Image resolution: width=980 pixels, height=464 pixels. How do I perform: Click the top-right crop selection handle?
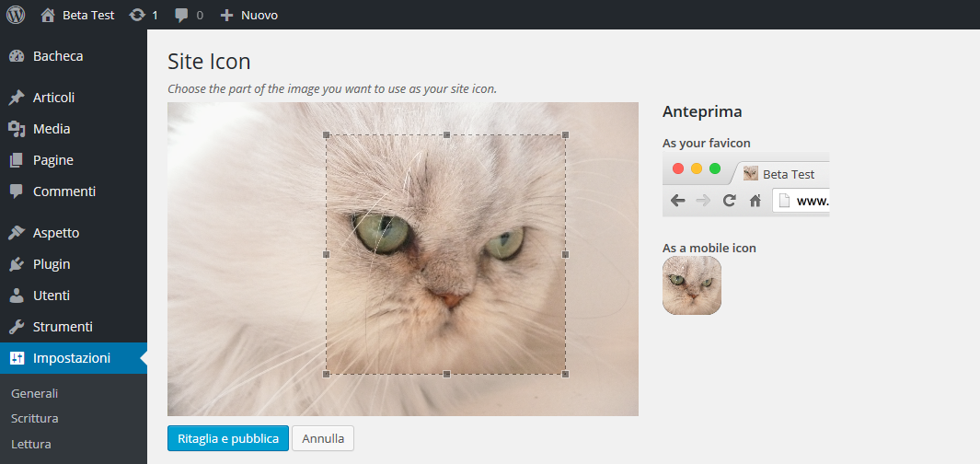tap(565, 134)
